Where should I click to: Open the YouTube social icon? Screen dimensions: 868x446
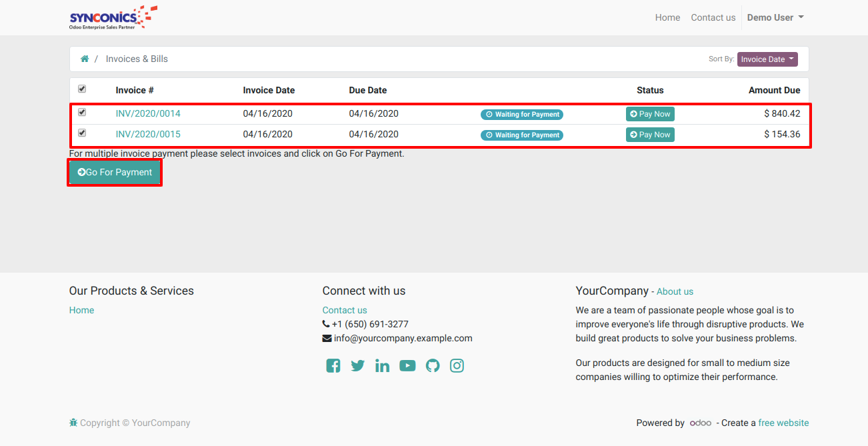coord(407,365)
